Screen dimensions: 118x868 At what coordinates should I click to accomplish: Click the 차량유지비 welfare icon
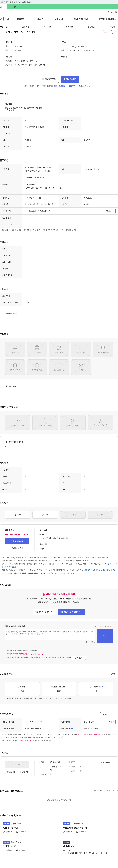pos(59,349)
